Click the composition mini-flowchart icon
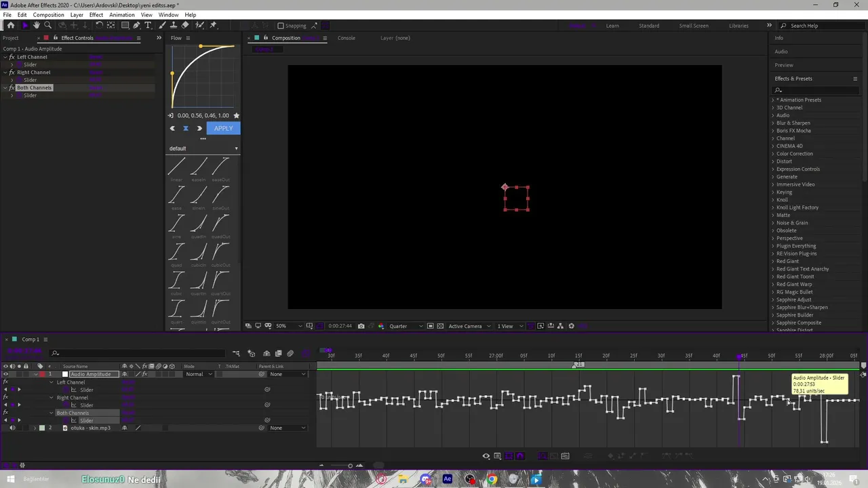The width and height of the screenshot is (868, 488). [x=236, y=353]
